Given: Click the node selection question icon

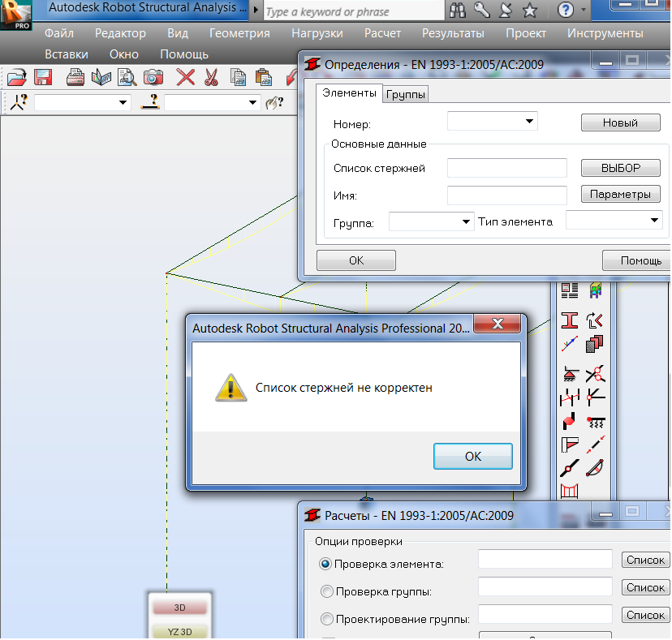Looking at the screenshot, I should [x=19, y=102].
